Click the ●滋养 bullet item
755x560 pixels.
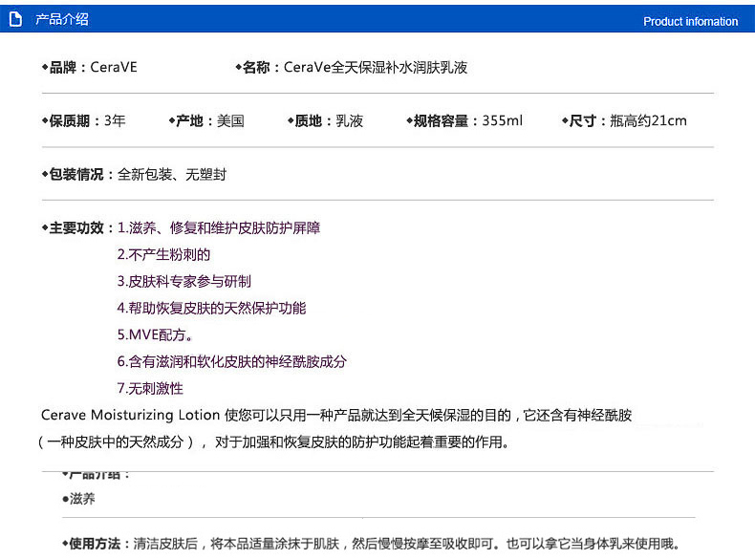79,499
